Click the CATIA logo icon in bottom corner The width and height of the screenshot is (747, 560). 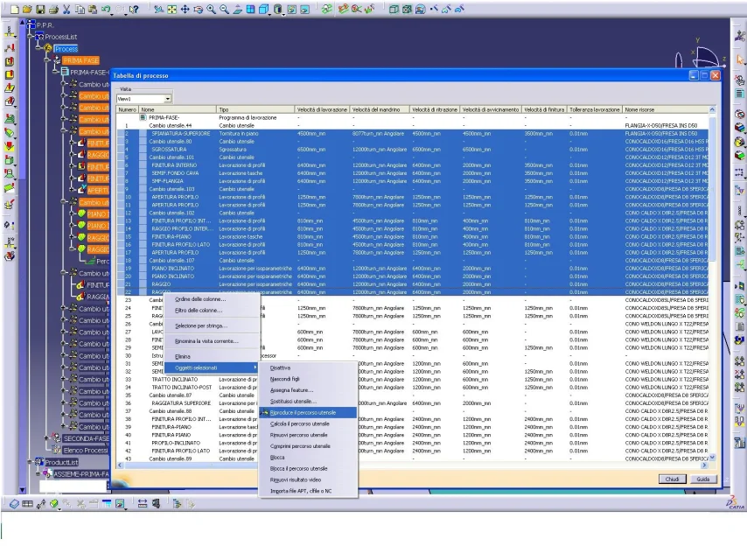(735, 503)
